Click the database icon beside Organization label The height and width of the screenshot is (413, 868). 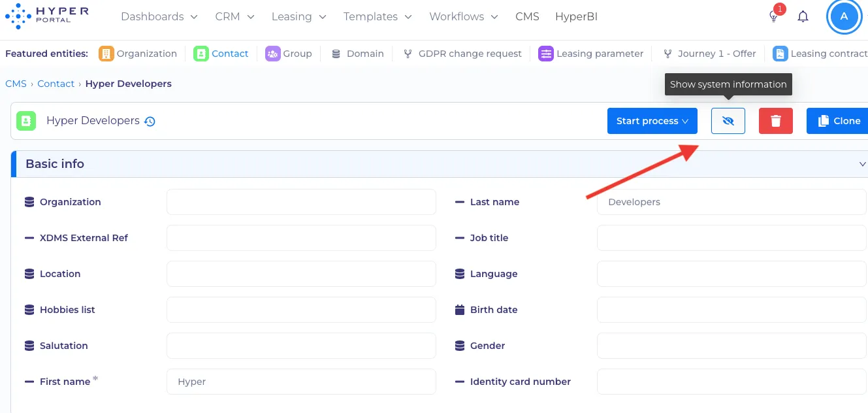[x=29, y=202]
